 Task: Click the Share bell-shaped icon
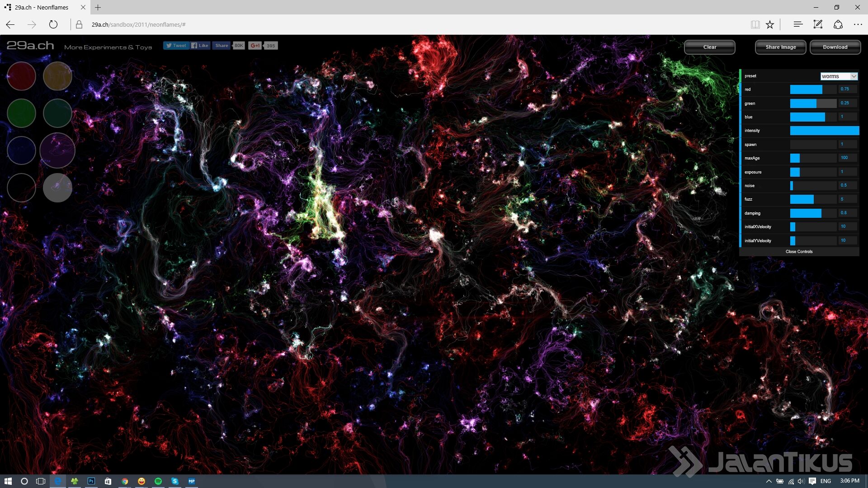pyautogui.click(x=838, y=24)
